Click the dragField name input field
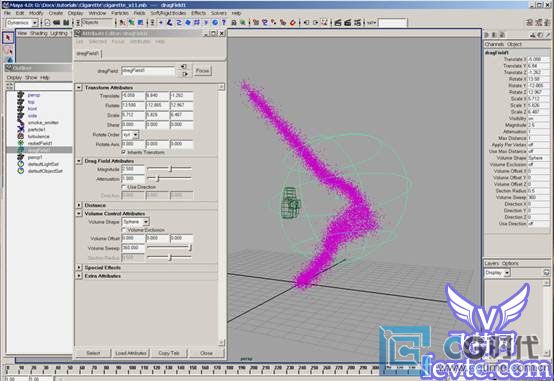 pos(148,71)
